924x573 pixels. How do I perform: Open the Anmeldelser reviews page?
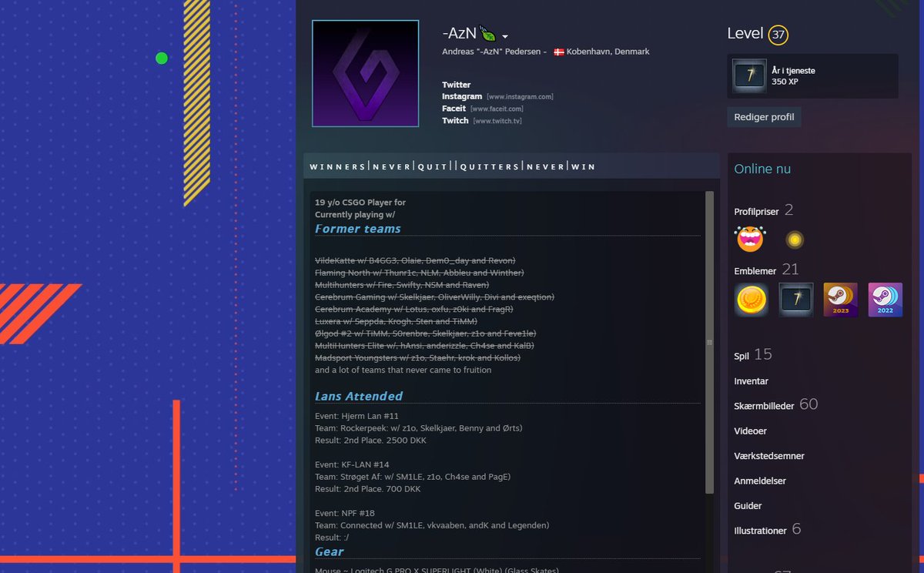click(760, 481)
